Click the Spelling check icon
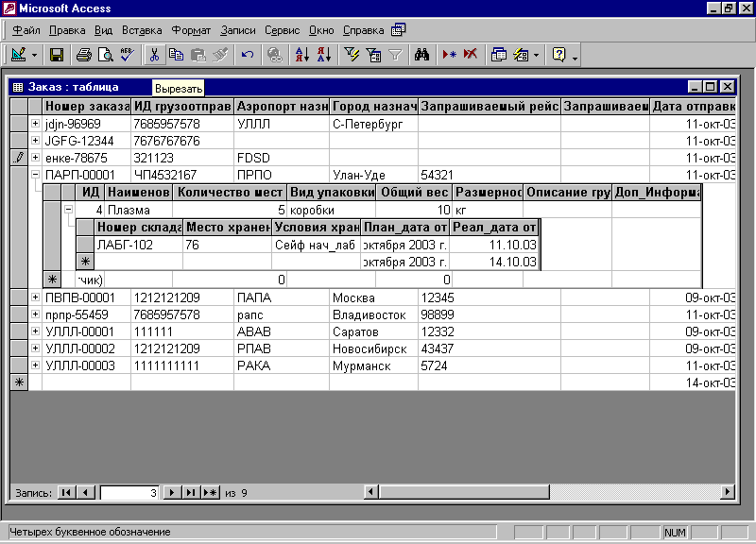Screen dimensions: 756x544 (128, 55)
